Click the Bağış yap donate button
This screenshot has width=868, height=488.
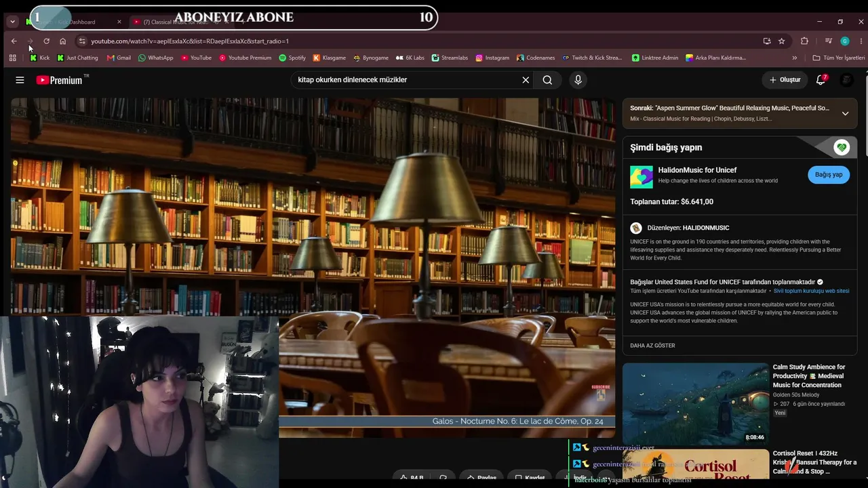[x=829, y=174]
